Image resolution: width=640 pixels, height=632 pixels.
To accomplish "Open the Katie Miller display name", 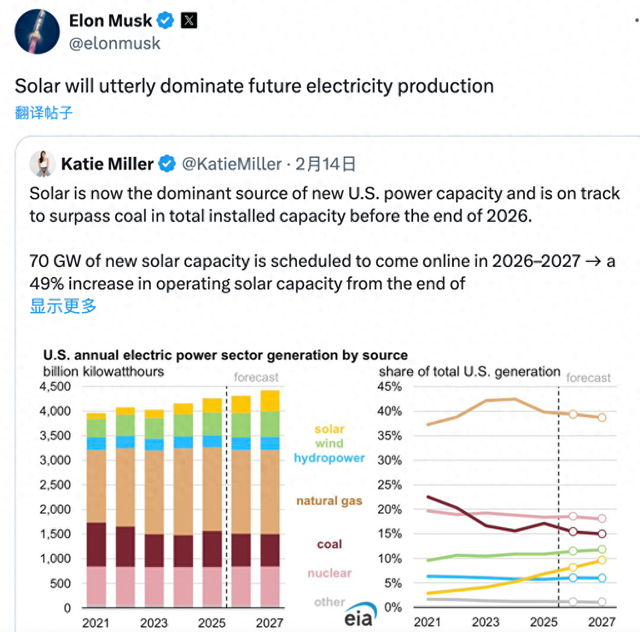I will 107,163.
